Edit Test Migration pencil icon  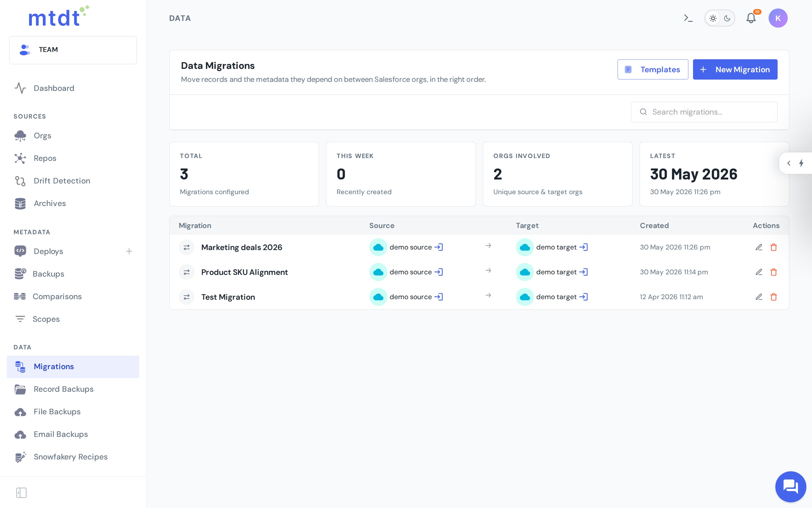759,297
